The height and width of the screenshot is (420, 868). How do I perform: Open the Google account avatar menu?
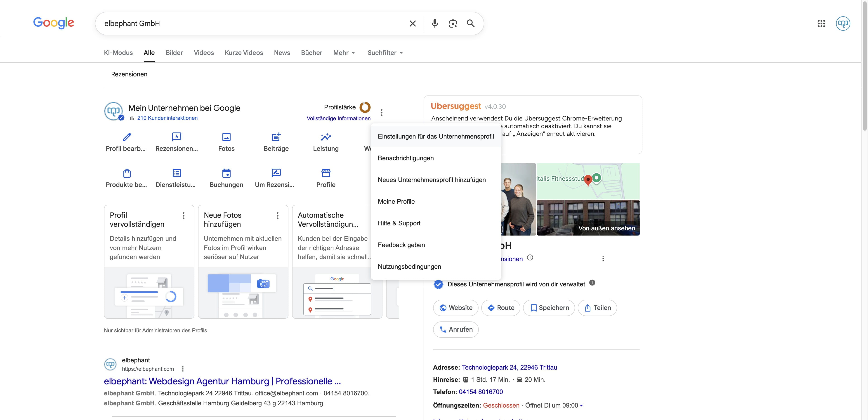point(843,23)
